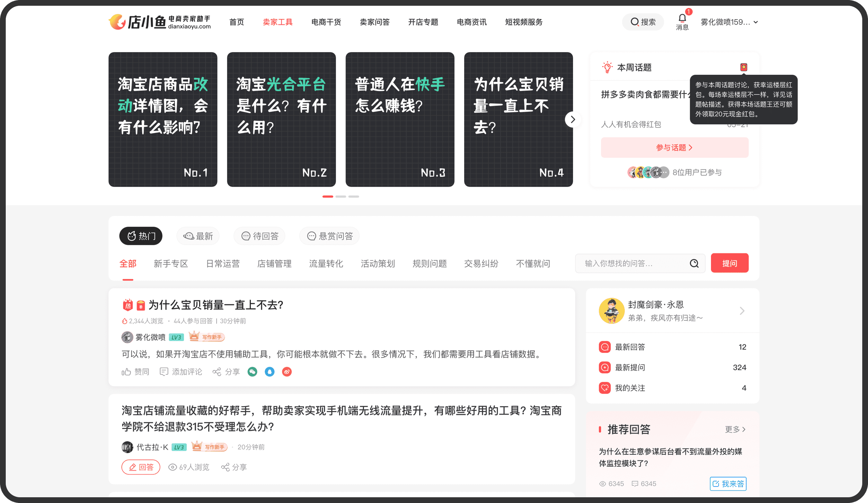Switch to the 流量转化 category tab
This screenshot has width=868, height=503.
click(x=326, y=264)
